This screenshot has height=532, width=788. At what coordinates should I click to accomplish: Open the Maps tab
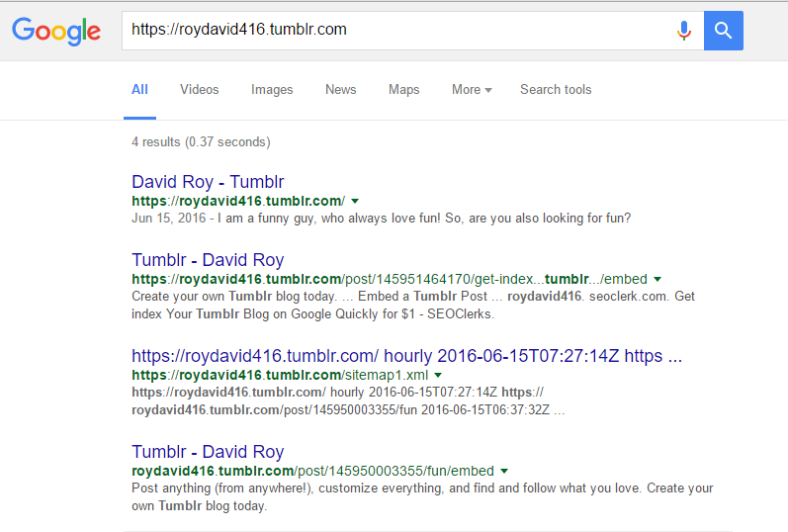(404, 90)
